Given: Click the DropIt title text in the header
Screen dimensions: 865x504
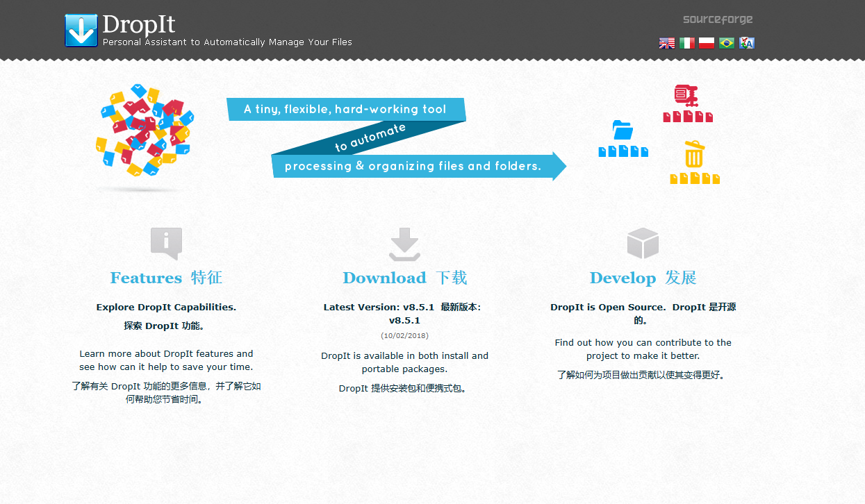Looking at the screenshot, I should pos(139,24).
